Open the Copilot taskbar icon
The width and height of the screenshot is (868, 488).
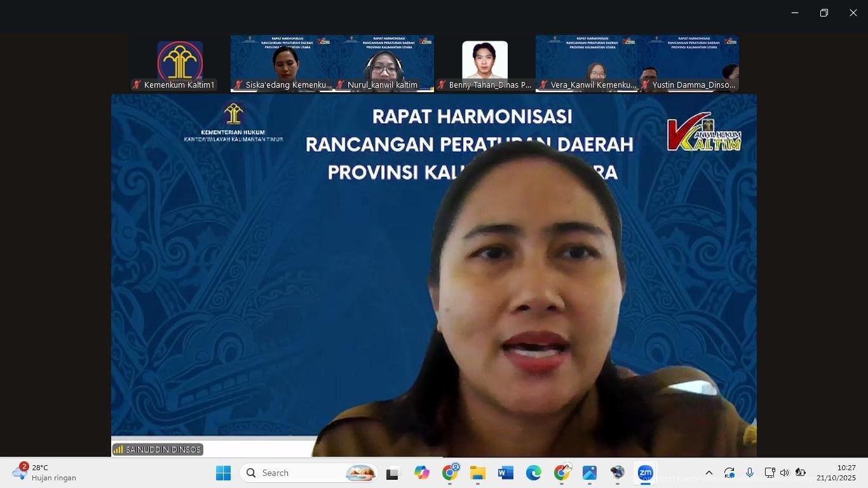(421, 473)
